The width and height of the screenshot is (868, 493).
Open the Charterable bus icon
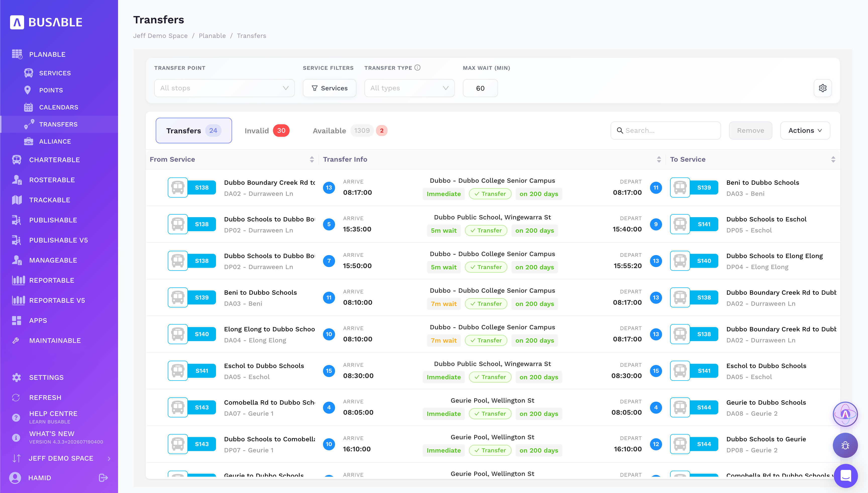17,160
